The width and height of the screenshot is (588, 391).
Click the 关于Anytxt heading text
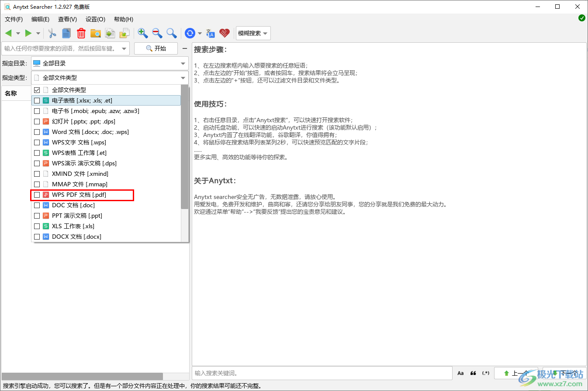tap(215, 181)
